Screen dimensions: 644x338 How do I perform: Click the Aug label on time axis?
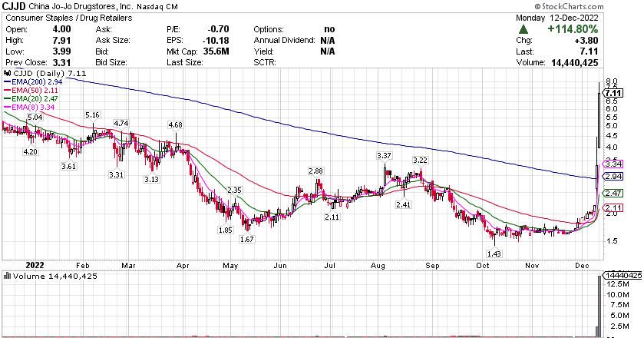pyautogui.click(x=378, y=266)
